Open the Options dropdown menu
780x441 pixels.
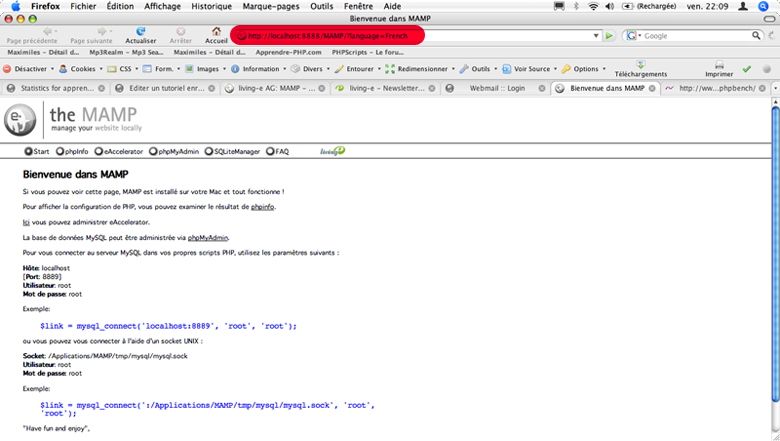click(x=584, y=69)
